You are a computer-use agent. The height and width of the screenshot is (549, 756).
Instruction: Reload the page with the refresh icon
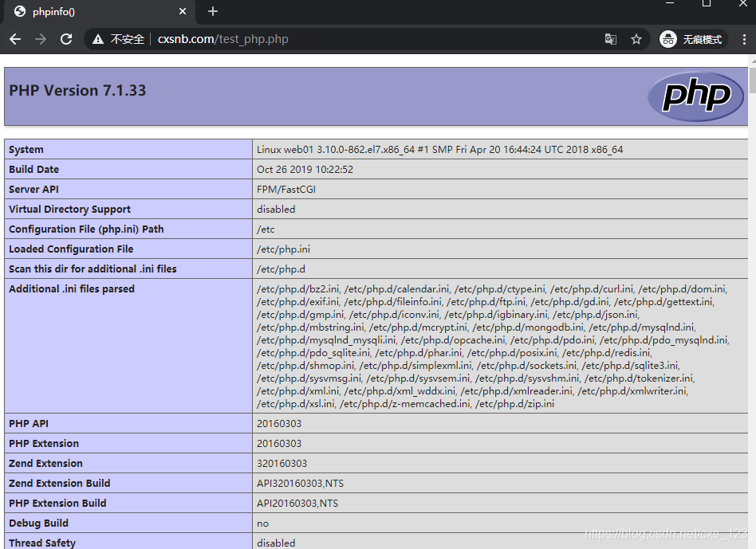coord(66,39)
